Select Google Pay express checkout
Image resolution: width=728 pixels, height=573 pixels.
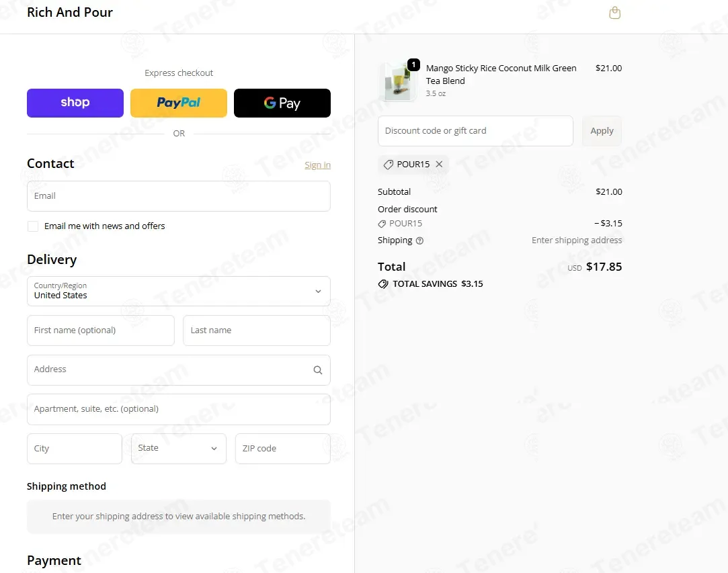[x=282, y=103]
